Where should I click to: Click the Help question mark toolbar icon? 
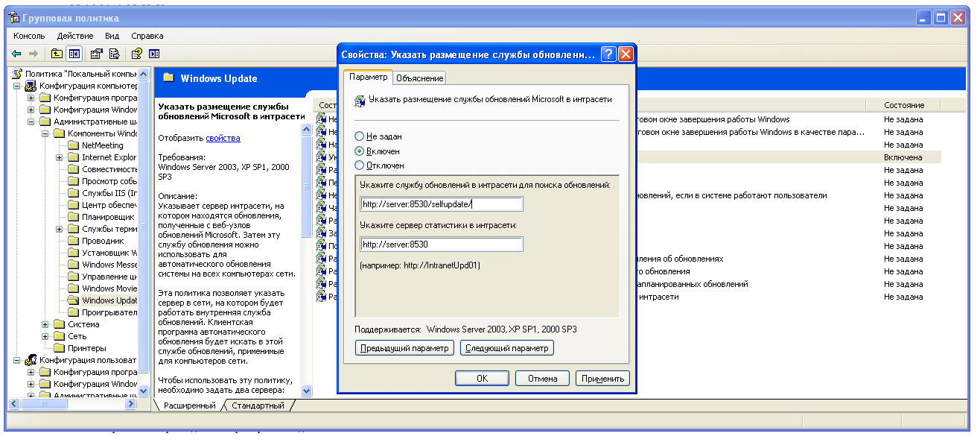136,54
